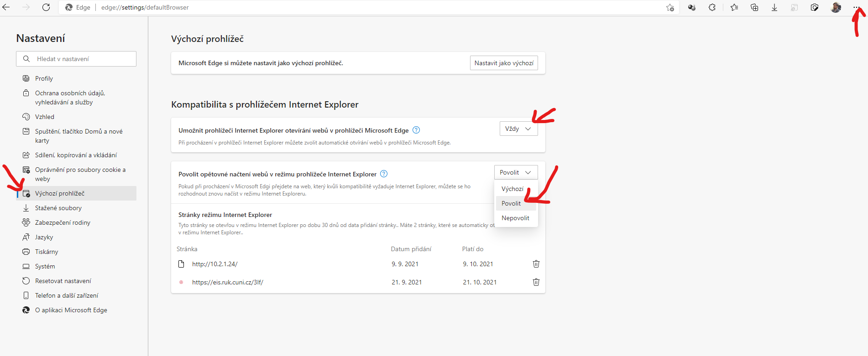The height and width of the screenshot is (356, 868).
Task: Click the Edge logo in address bar
Action: 69,7
